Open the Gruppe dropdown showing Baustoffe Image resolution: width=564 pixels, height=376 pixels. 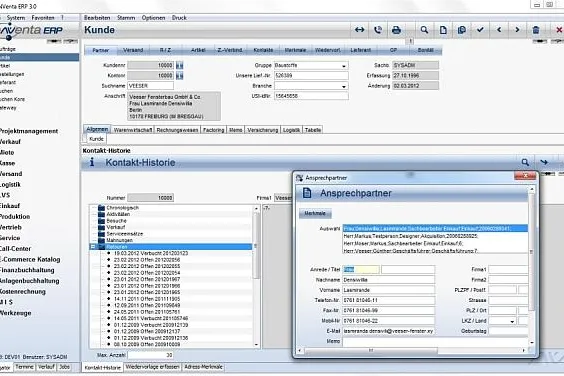pos(344,66)
